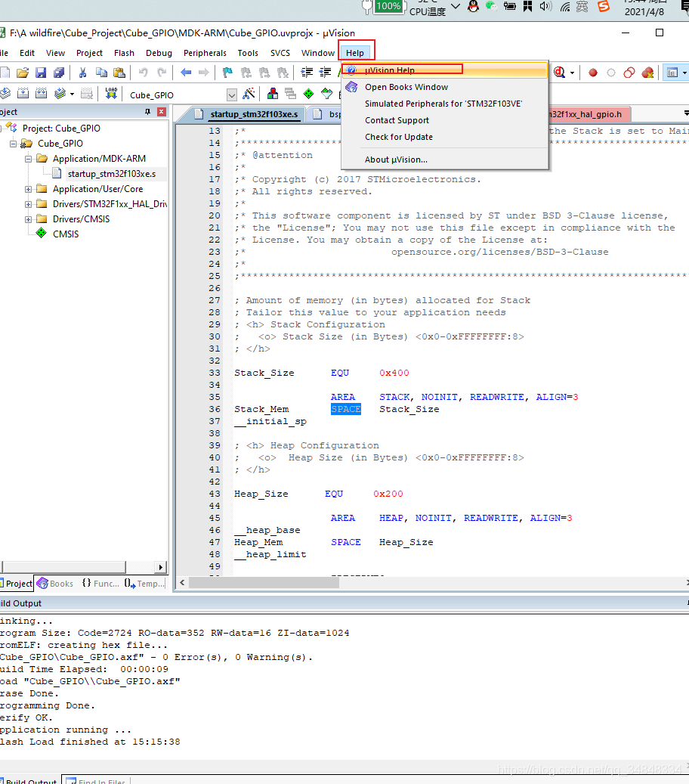Expand the Application/User/Core folder
This screenshot has width=689, height=784.
point(29,190)
